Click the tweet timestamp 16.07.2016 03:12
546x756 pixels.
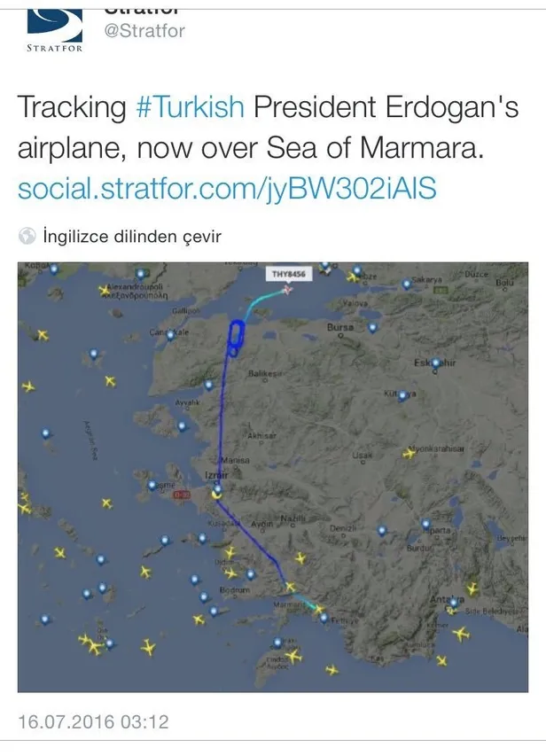[94, 721]
